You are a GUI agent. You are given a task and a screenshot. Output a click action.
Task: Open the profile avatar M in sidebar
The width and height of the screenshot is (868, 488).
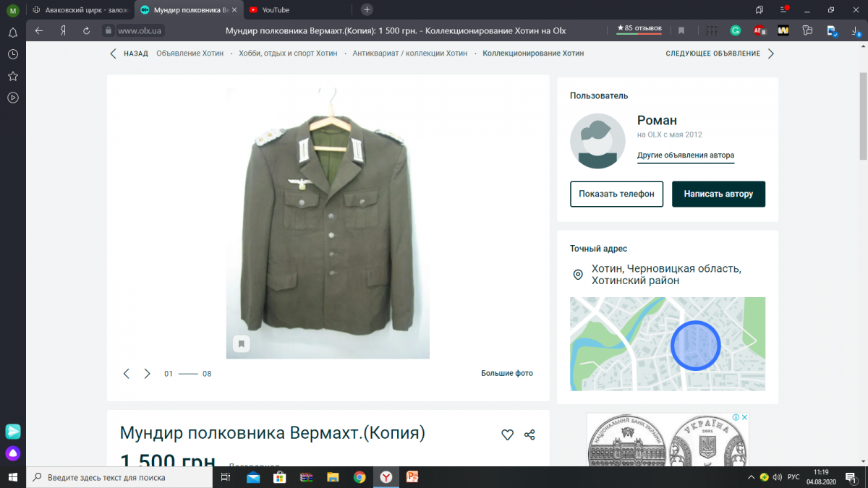(12, 10)
